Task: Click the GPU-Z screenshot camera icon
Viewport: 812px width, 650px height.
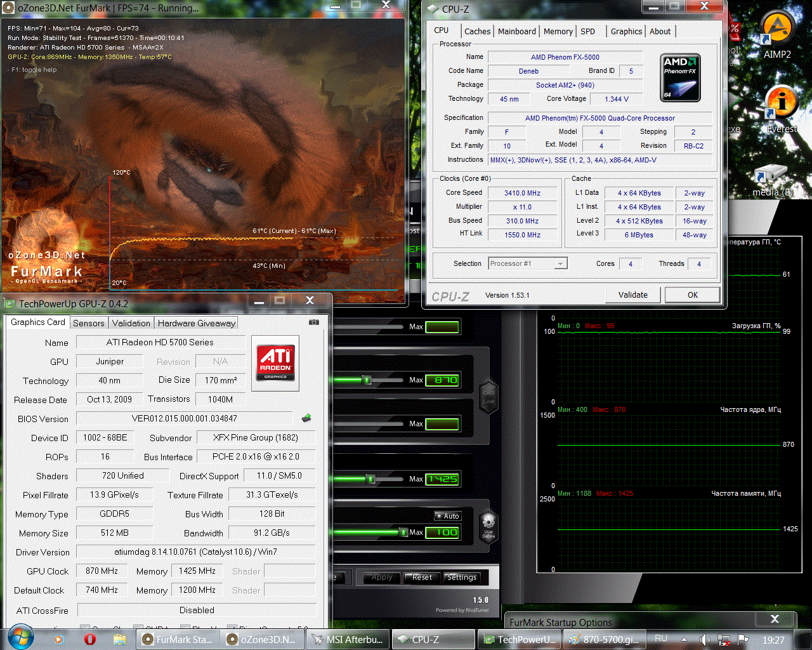Action: (313, 322)
